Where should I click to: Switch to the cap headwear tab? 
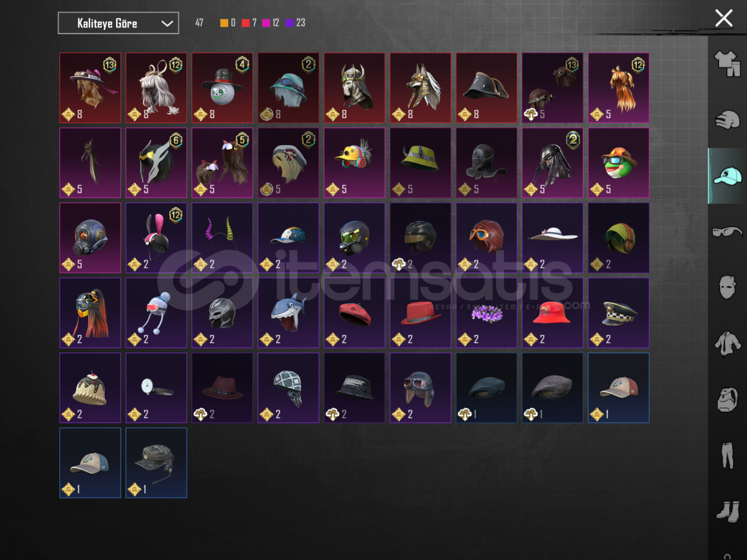727,176
